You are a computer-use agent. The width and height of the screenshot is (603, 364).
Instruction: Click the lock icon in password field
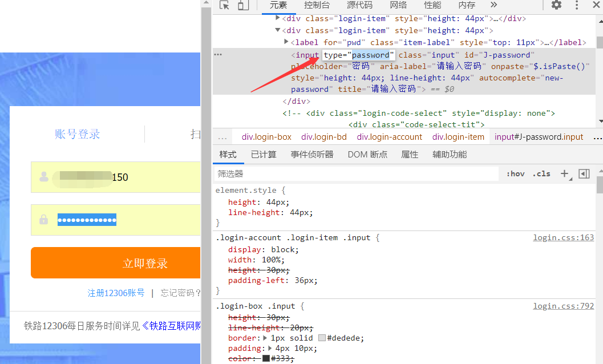pyautogui.click(x=44, y=220)
